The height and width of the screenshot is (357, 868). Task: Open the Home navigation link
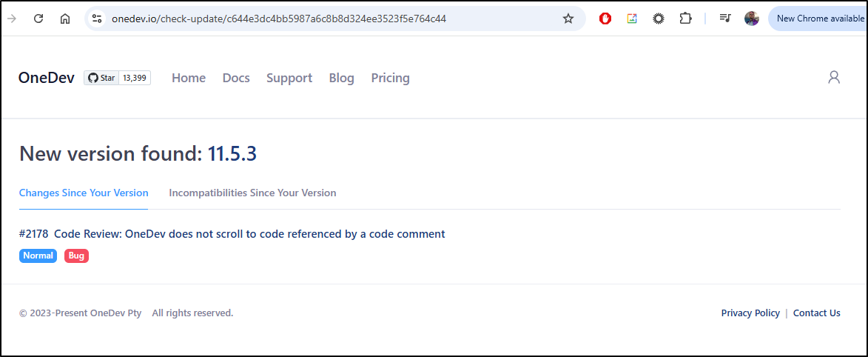point(188,78)
